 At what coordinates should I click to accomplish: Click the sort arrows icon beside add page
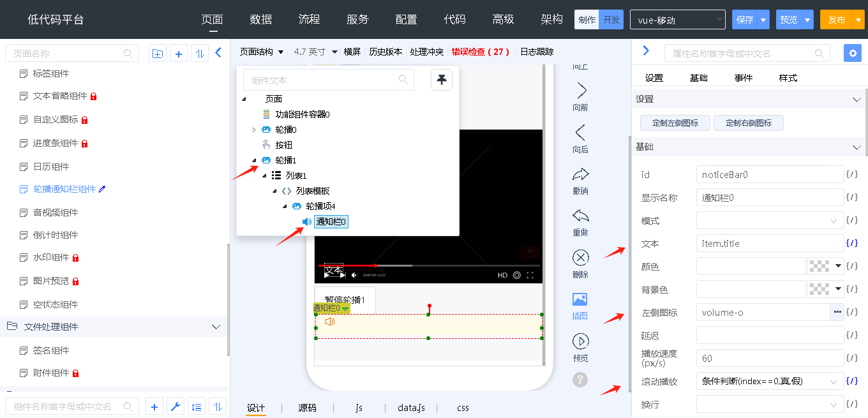pyautogui.click(x=200, y=54)
